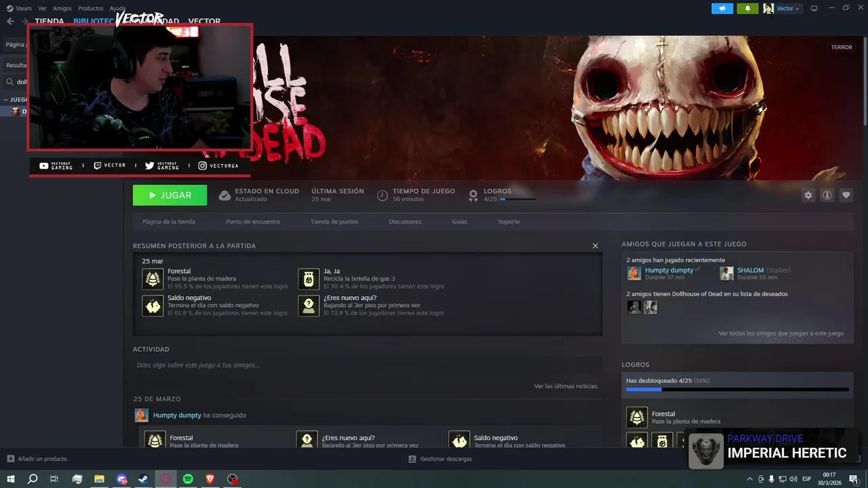Click the TERROR genre tag
Viewport: 868px width, 488px height.
point(842,47)
